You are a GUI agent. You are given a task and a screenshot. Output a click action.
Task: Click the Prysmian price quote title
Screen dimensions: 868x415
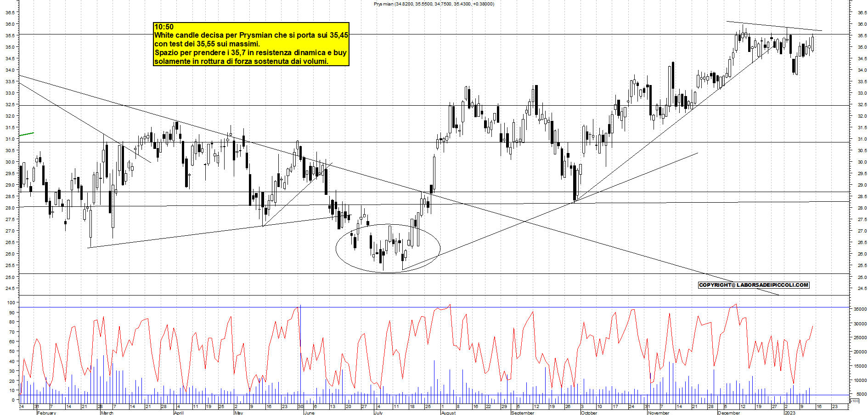tap(434, 4)
